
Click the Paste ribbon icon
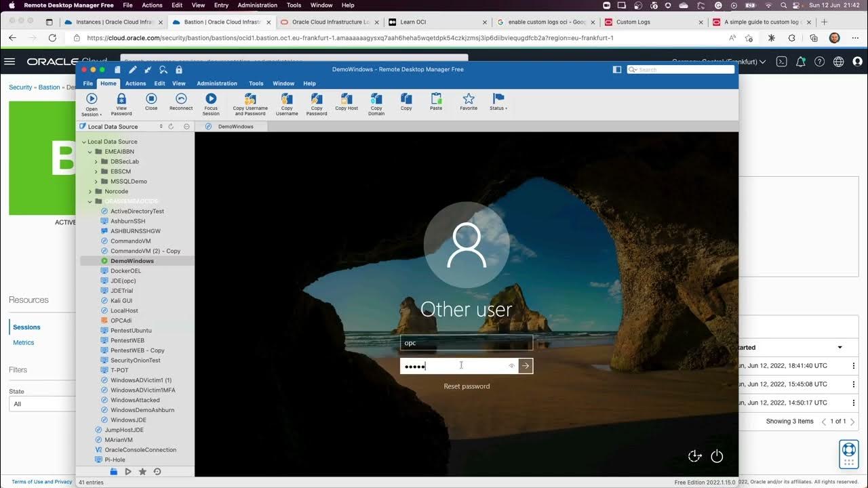436,102
